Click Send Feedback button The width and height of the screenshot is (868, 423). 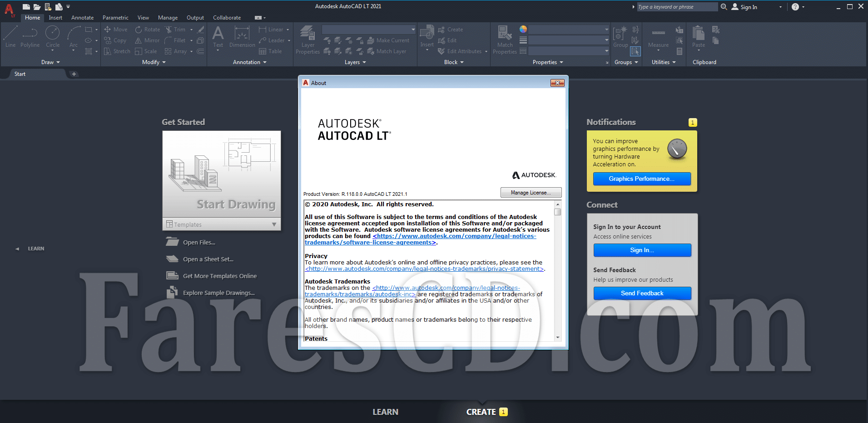coord(642,293)
